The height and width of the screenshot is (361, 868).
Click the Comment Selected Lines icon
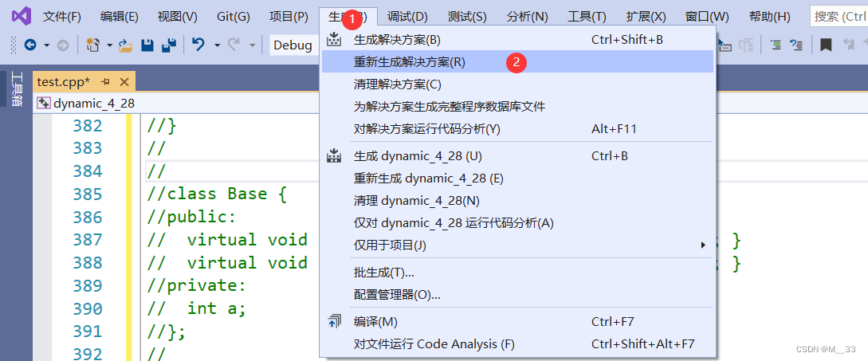(776, 45)
